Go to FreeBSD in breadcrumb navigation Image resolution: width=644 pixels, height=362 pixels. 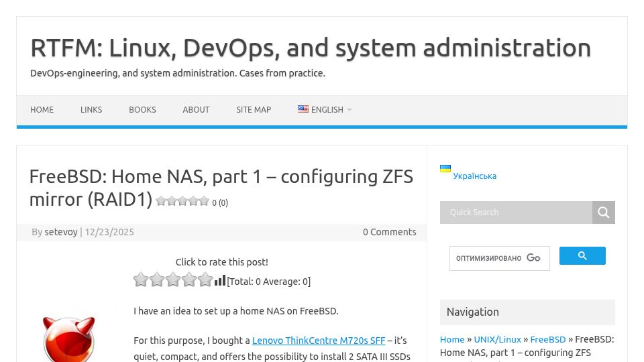pyautogui.click(x=548, y=339)
